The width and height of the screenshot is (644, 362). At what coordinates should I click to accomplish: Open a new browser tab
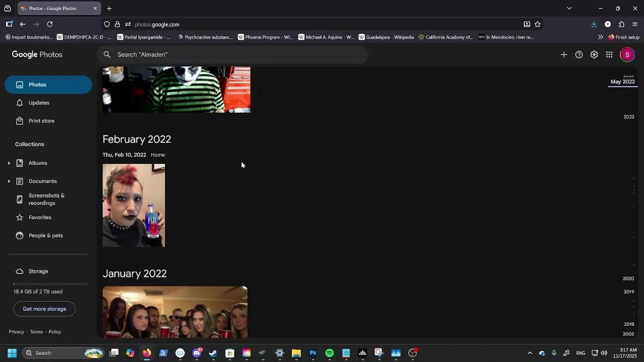(x=109, y=9)
